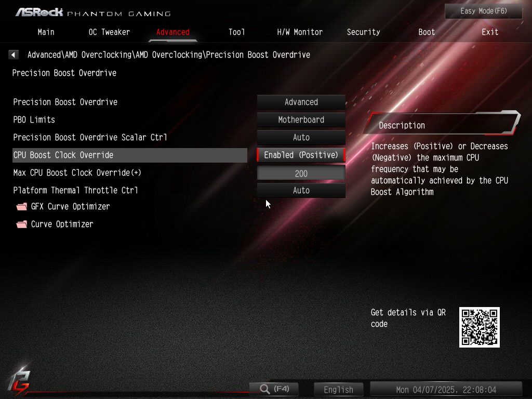Open the H/W Monitor tab
Screen dimensions: 532x399
(x=300, y=32)
